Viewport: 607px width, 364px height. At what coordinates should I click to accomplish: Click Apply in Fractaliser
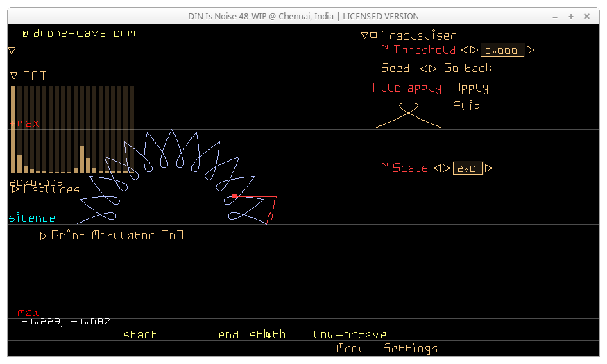470,88
